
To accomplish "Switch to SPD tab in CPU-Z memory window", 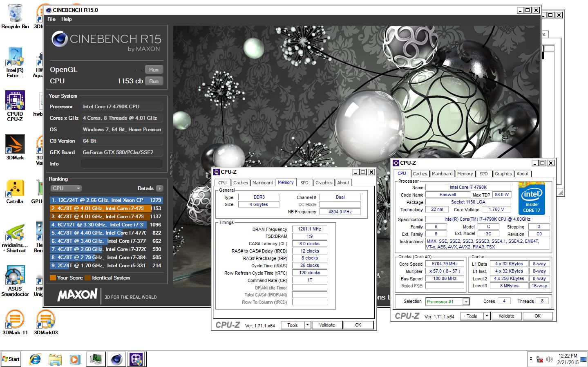I will pos(304,183).
